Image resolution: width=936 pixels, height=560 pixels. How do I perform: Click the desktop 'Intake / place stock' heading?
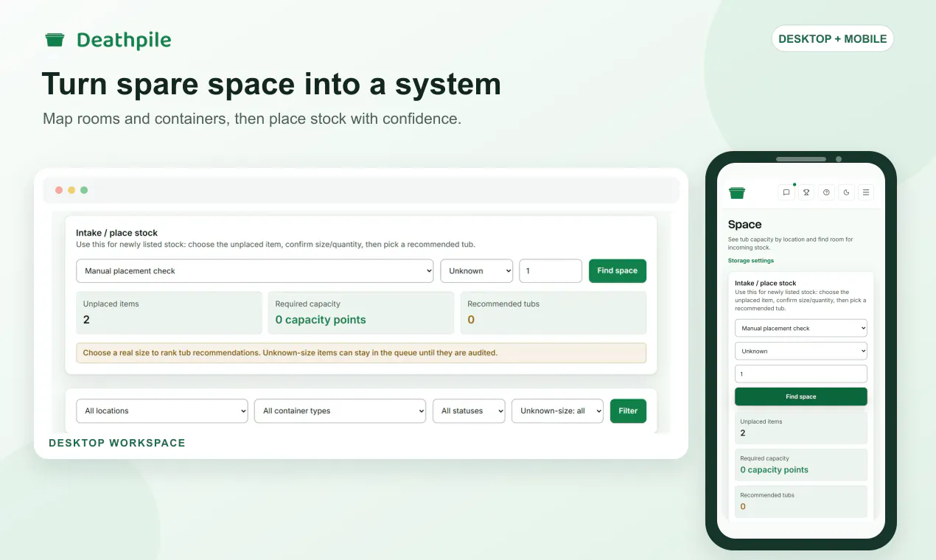[x=116, y=233]
